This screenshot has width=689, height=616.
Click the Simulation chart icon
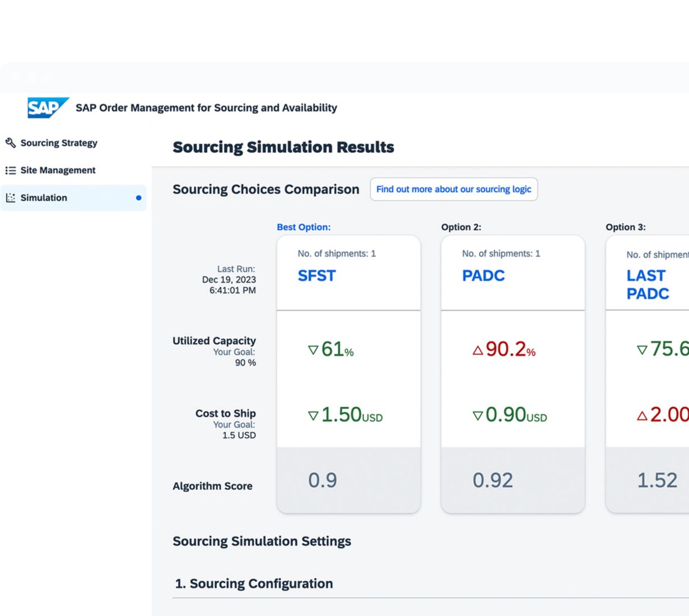tap(10, 198)
